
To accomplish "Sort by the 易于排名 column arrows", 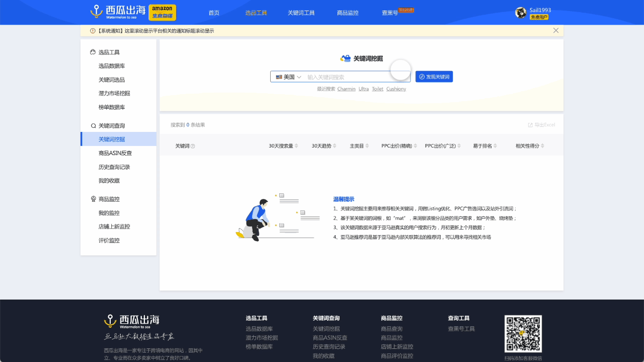I will [x=496, y=146].
